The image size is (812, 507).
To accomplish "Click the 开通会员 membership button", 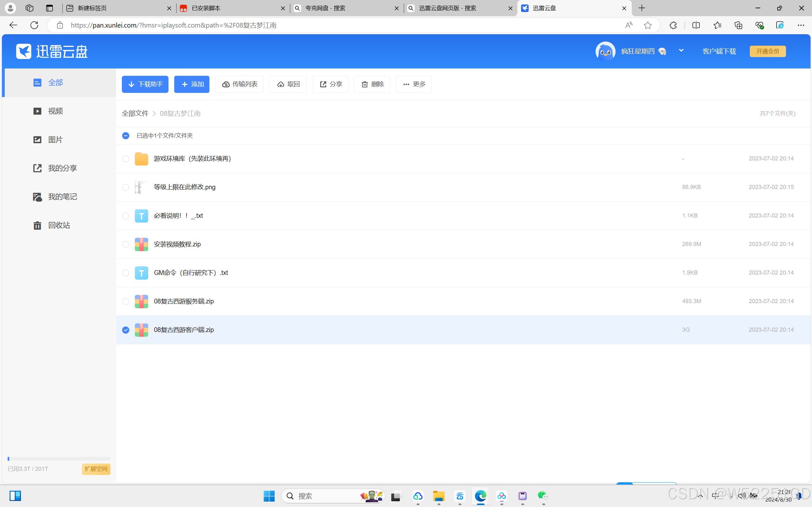I will click(x=767, y=51).
